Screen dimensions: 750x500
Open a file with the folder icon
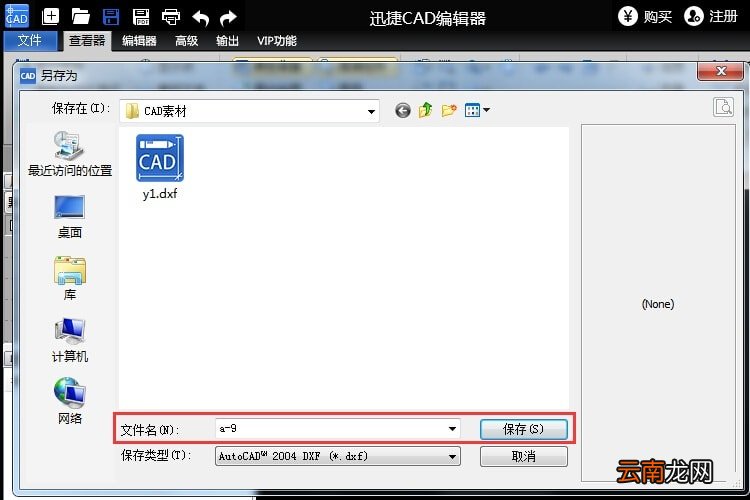[80, 17]
